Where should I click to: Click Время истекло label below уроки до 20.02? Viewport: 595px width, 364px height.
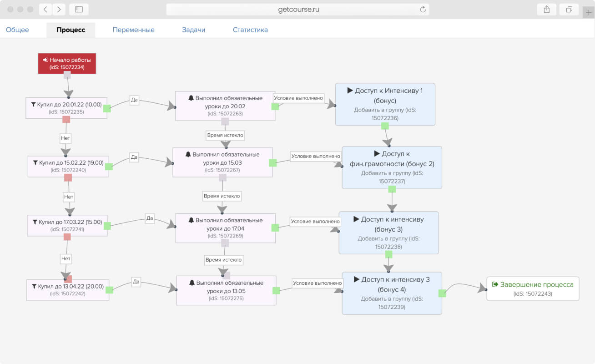[x=226, y=135]
